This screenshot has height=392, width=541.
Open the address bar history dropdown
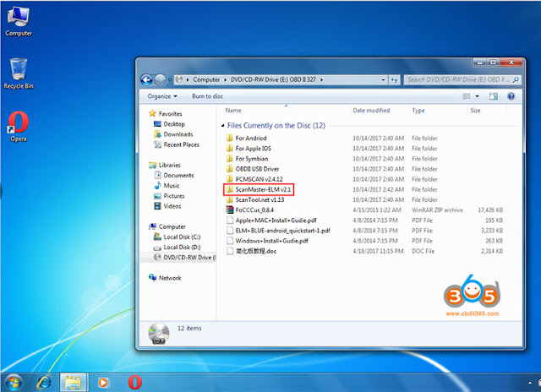click(383, 80)
